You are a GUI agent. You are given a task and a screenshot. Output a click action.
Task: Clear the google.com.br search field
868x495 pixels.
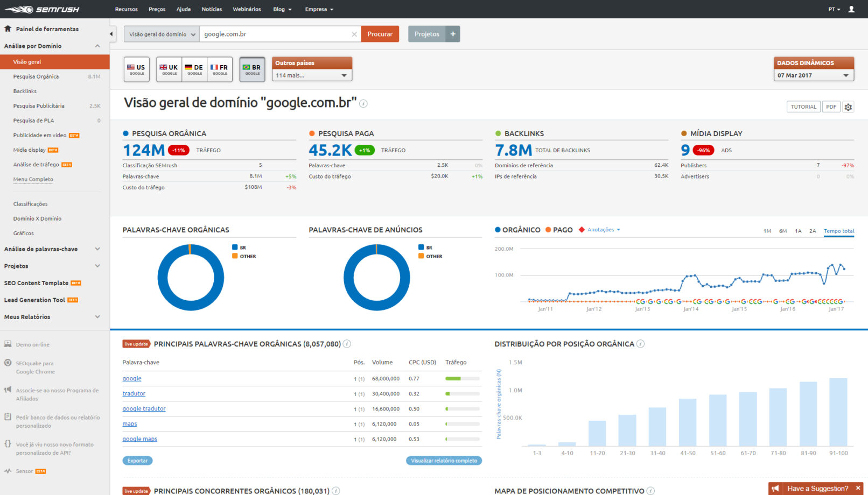click(354, 34)
